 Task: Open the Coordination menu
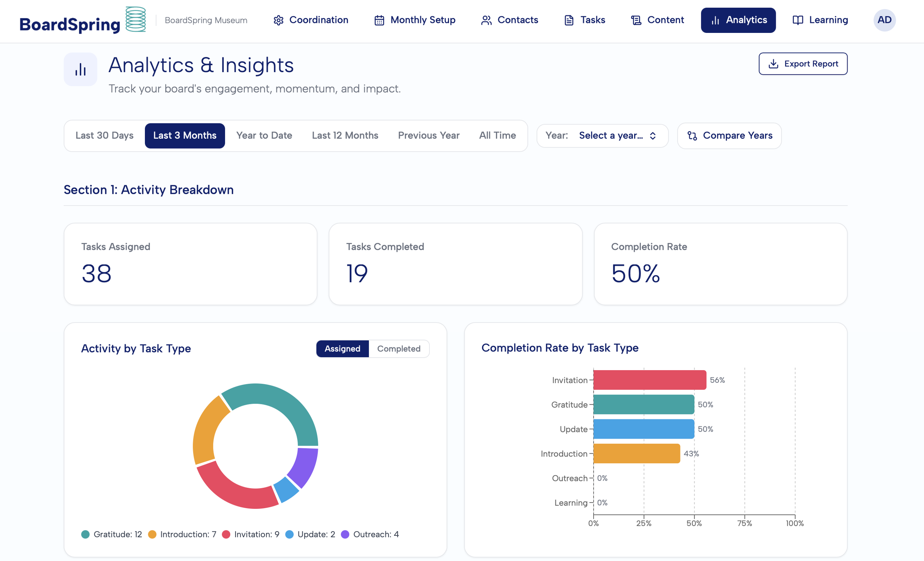point(311,20)
